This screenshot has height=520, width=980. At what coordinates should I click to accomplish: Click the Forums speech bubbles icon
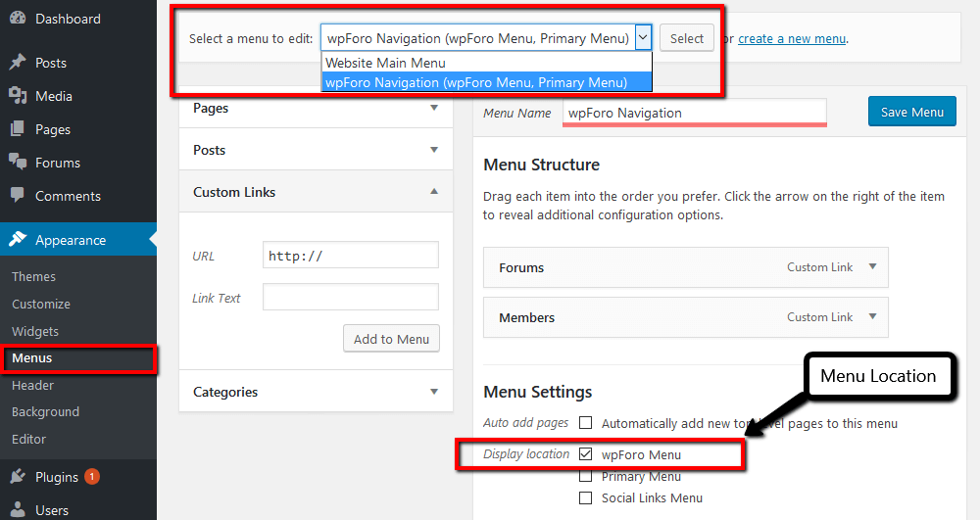pyautogui.click(x=18, y=162)
